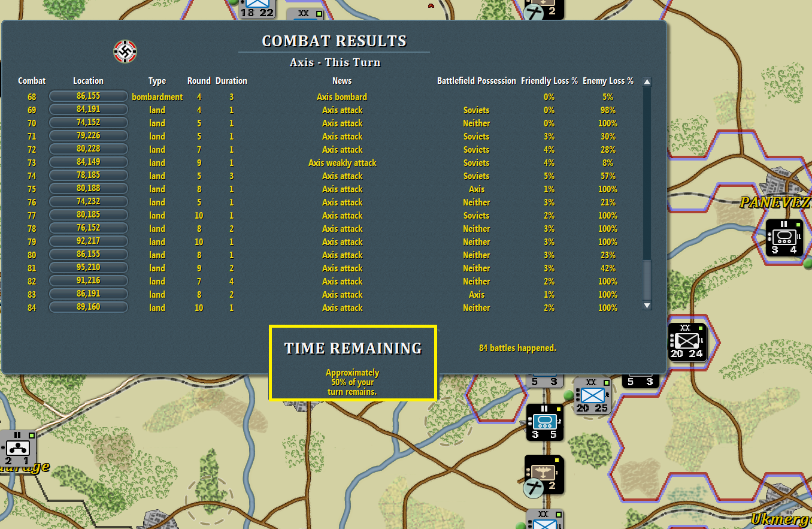Select the airbase counter with plane symbol
Viewport: 812px width, 529px height.
click(544, 474)
